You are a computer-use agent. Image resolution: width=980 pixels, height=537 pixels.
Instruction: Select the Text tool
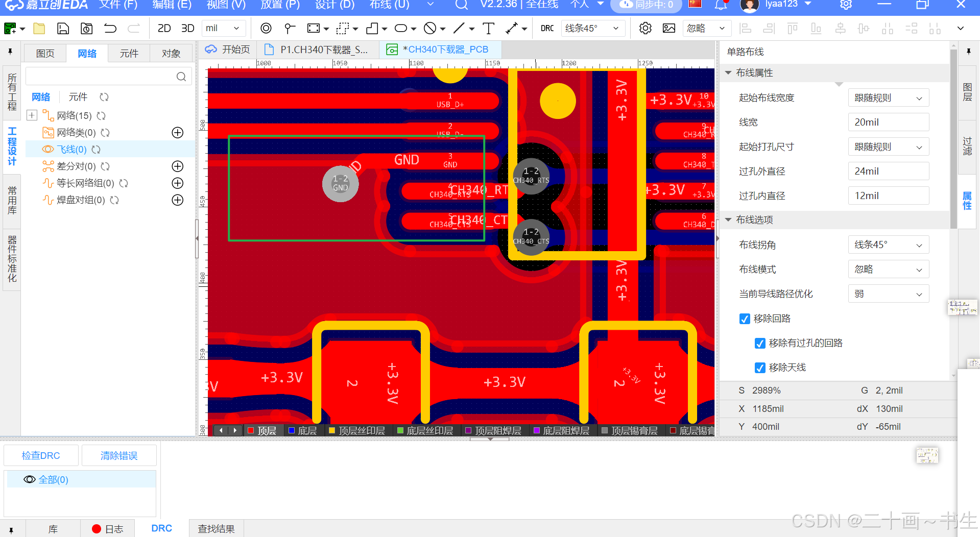(488, 29)
